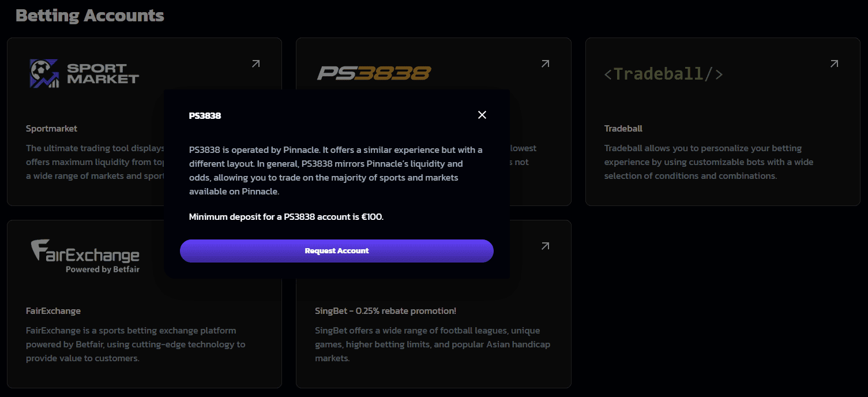Click the Betting Accounts heading

(x=89, y=15)
